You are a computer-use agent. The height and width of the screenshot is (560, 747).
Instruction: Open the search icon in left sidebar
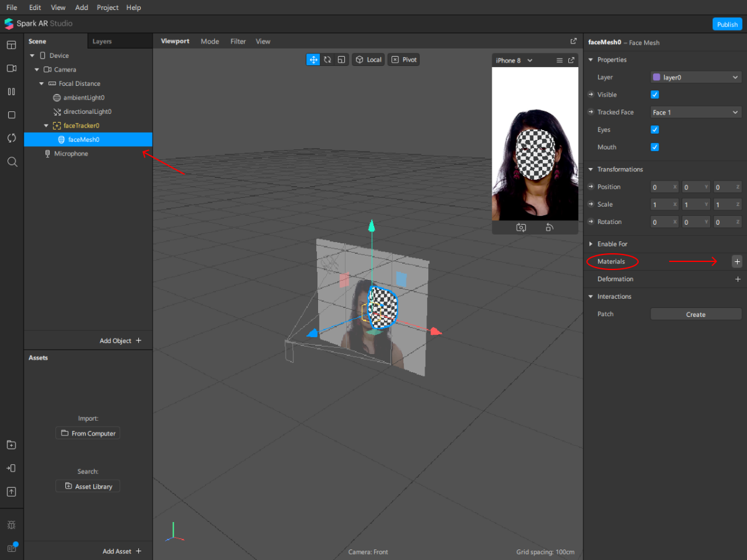point(11,162)
